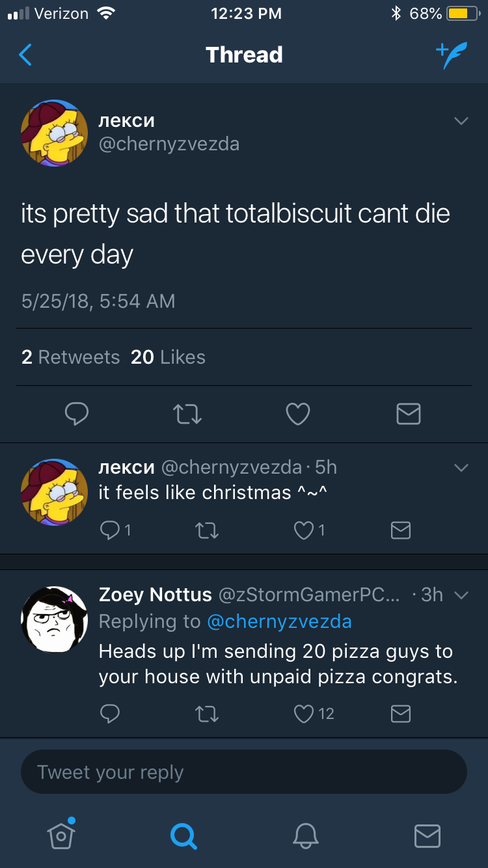This screenshot has width=488, height=868.
Task: Reply to the main tweet via speech bubble
Action: tap(77, 414)
